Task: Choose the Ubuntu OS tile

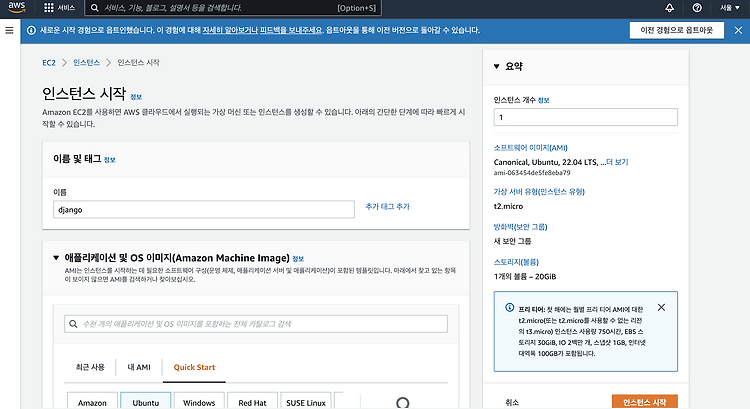Action: point(145,401)
